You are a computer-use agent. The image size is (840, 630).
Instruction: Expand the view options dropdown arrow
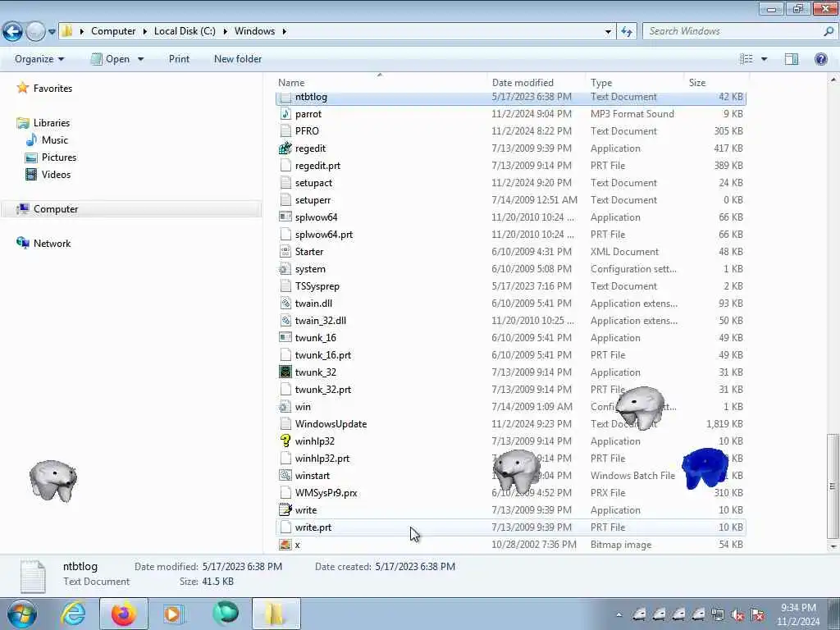point(764,59)
